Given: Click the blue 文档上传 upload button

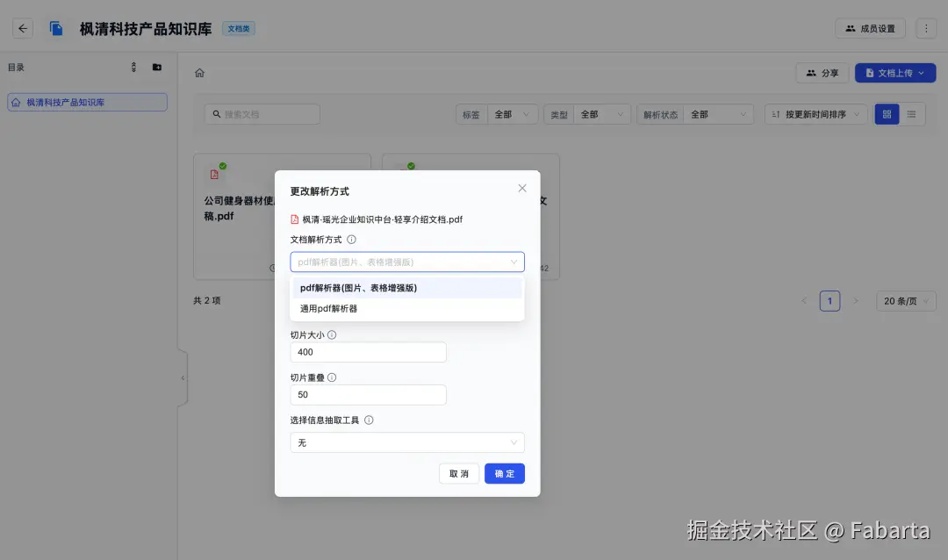Looking at the screenshot, I should pos(894,73).
